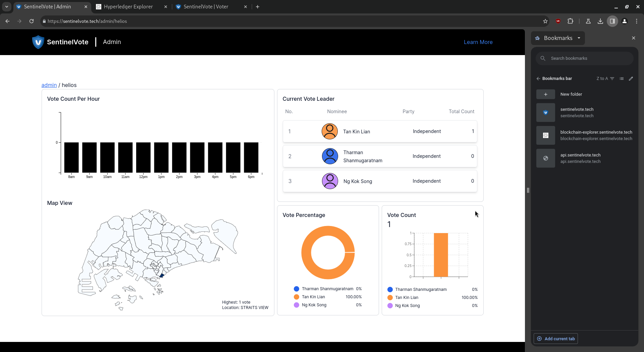The width and height of the screenshot is (644, 352).
Task: Click Add current tab button
Action: click(556, 339)
